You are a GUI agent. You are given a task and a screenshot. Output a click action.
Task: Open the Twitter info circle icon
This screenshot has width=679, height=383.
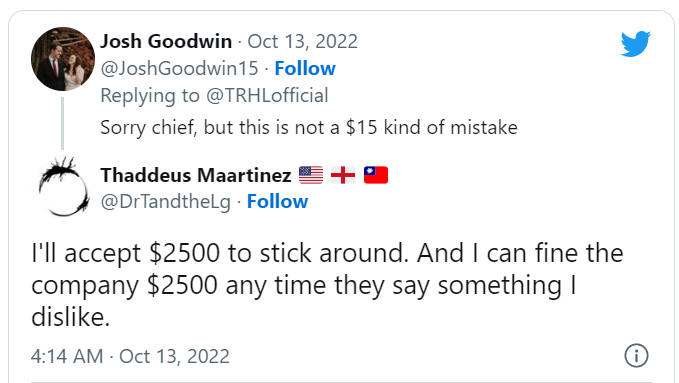coord(636,356)
